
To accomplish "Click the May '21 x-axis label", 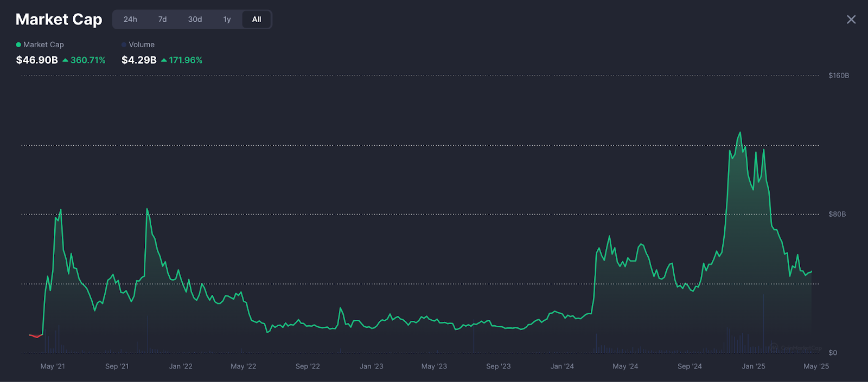I will click(x=53, y=366).
